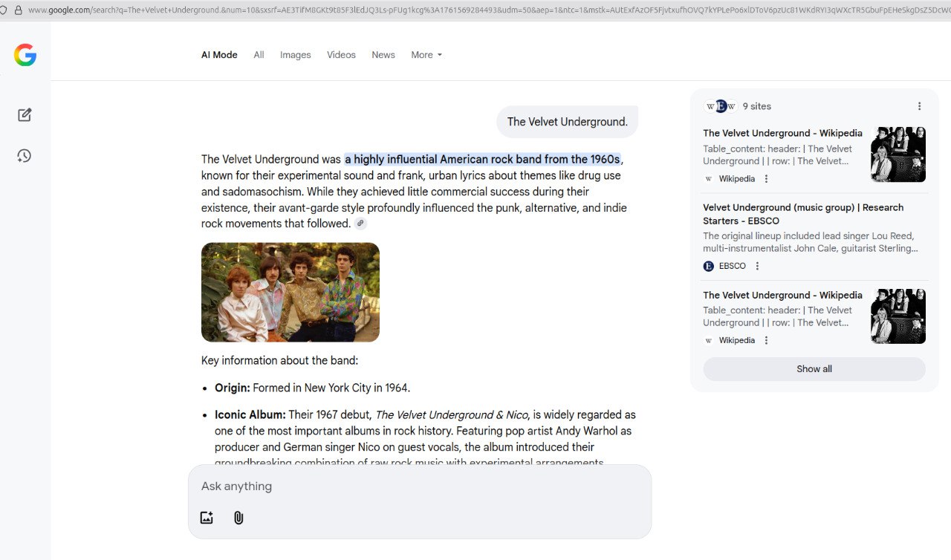The height and width of the screenshot is (560, 951).
Task: Switch to the Images tab
Action: coord(295,55)
